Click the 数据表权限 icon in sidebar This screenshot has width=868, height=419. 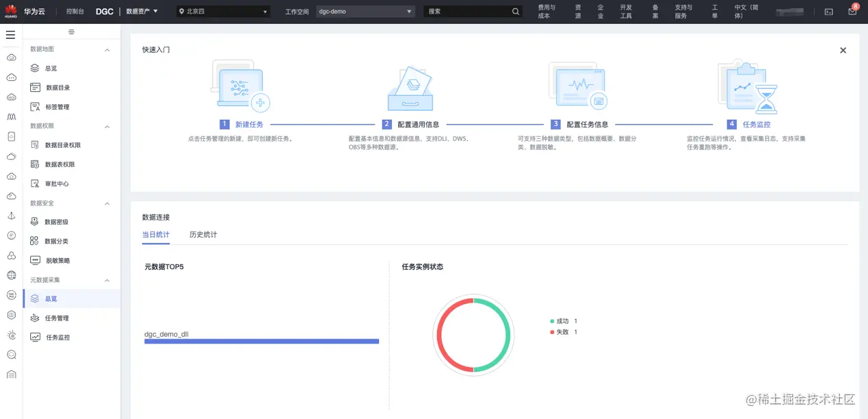(35, 164)
